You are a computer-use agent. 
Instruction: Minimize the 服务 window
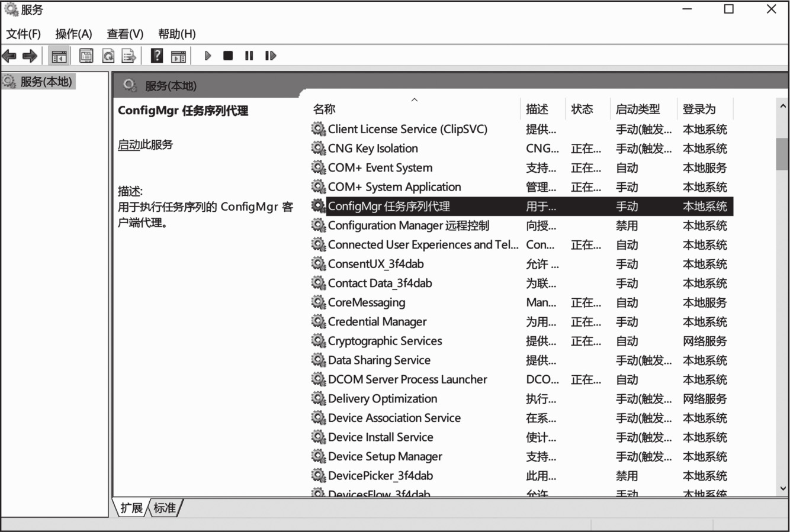tap(687, 9)
